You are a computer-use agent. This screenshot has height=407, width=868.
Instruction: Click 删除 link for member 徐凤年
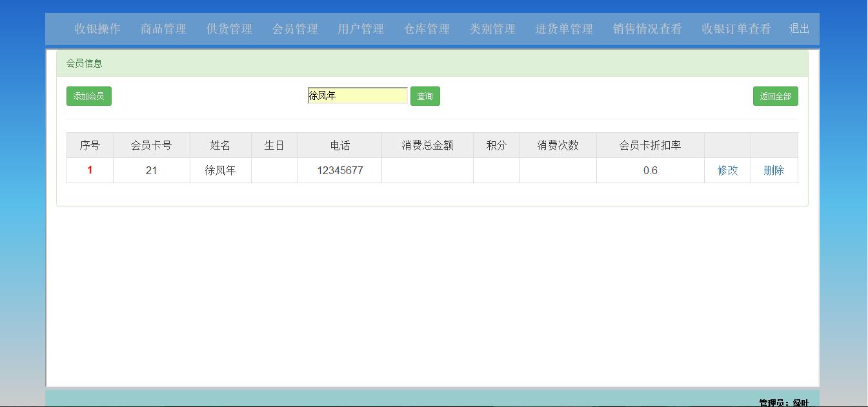774,170
